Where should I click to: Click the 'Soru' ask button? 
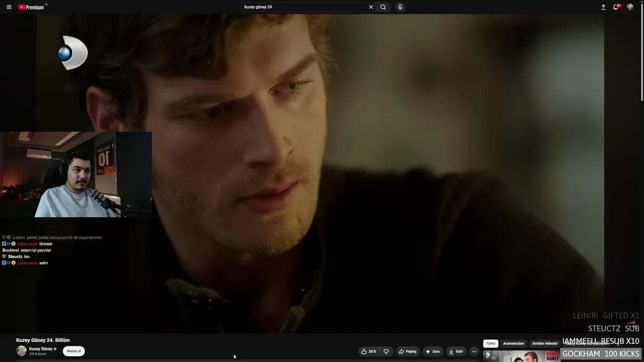tap(433, 351)
